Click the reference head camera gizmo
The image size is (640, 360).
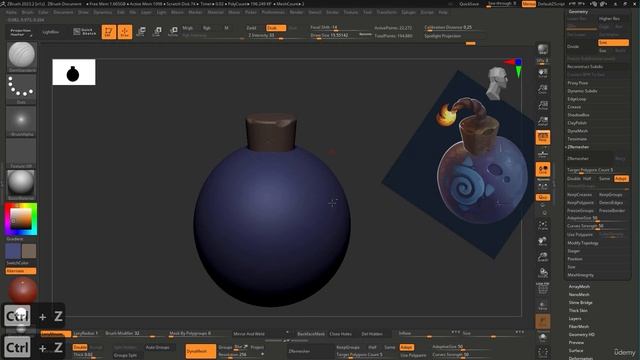(497, 83)
